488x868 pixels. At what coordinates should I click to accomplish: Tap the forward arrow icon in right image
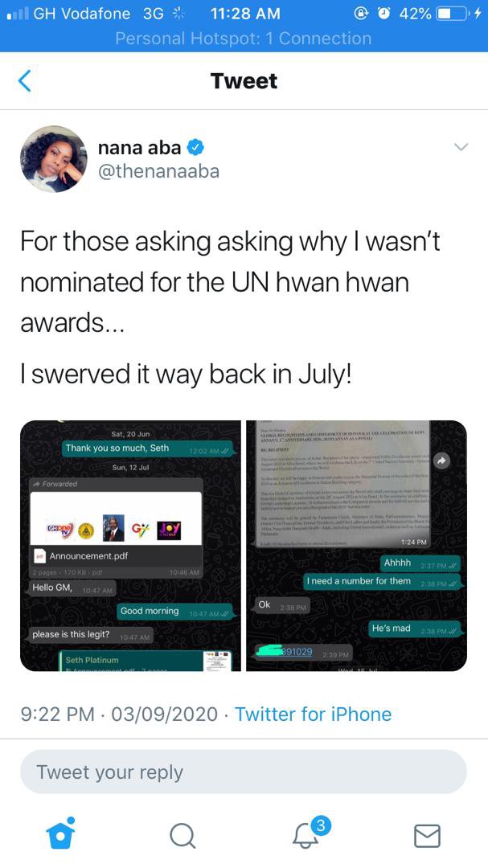[x=441, y=461]
